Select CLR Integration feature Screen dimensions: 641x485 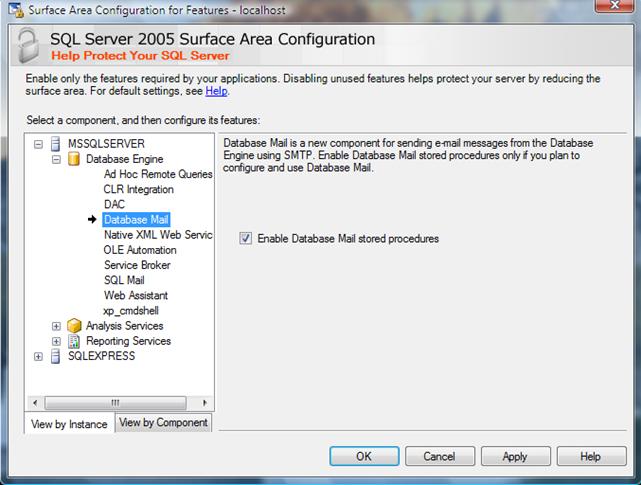point(138,189)
